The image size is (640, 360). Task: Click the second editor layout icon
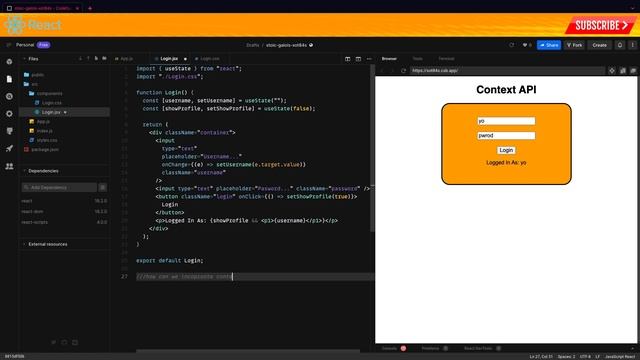click(358, 59)
